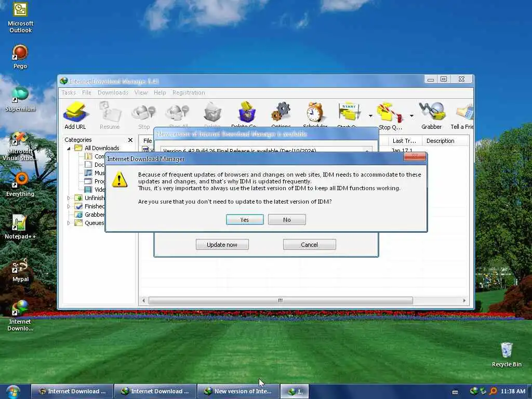Open the Registration menu
Image resolution: width=532 pixels, height=399 pixels.
[189, 92]
